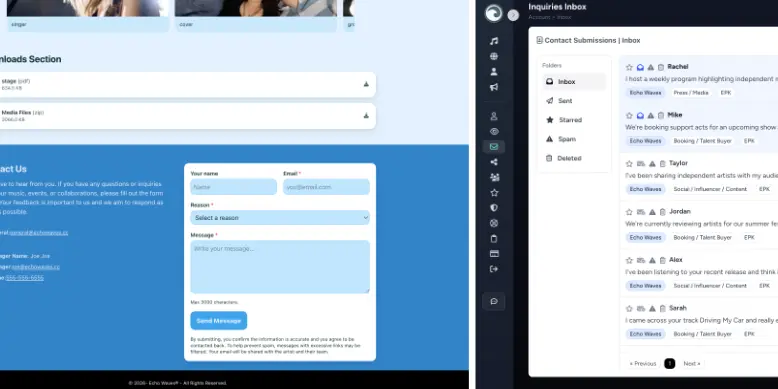Click the clipboard sidebar icon
This screenshot has height=389, width=778.
pos(494,239)
